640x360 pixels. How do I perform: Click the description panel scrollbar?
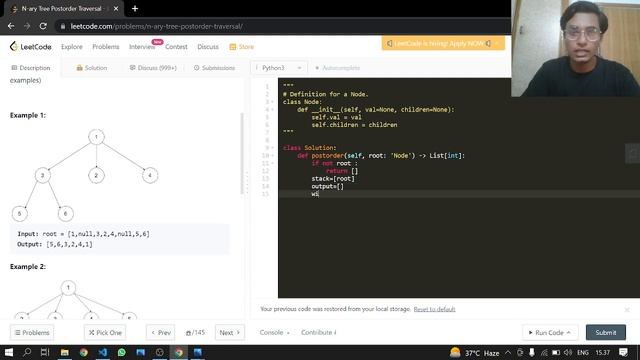242,154
